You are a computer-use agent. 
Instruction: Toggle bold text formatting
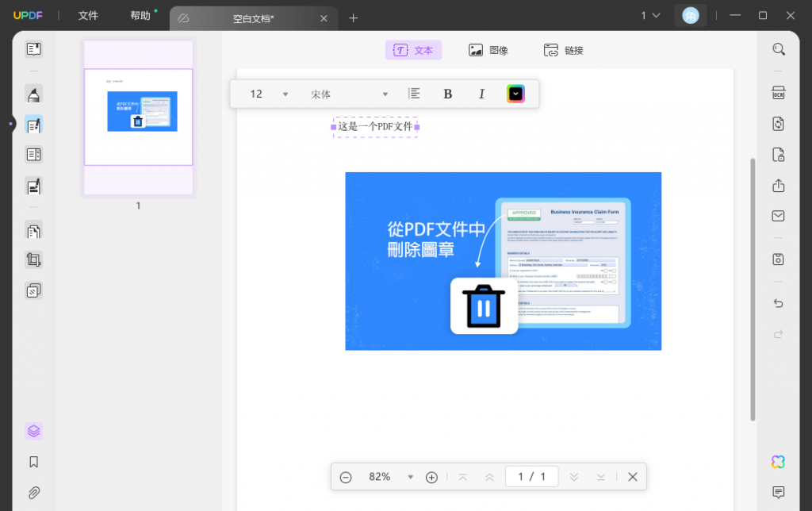pos(447,94)
